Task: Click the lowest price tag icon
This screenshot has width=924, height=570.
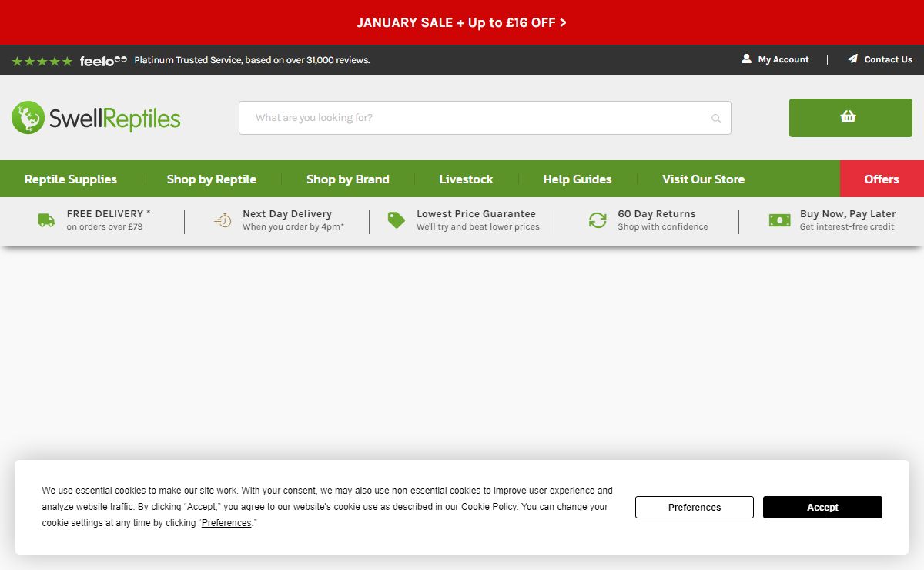Action: pos(397,220)
